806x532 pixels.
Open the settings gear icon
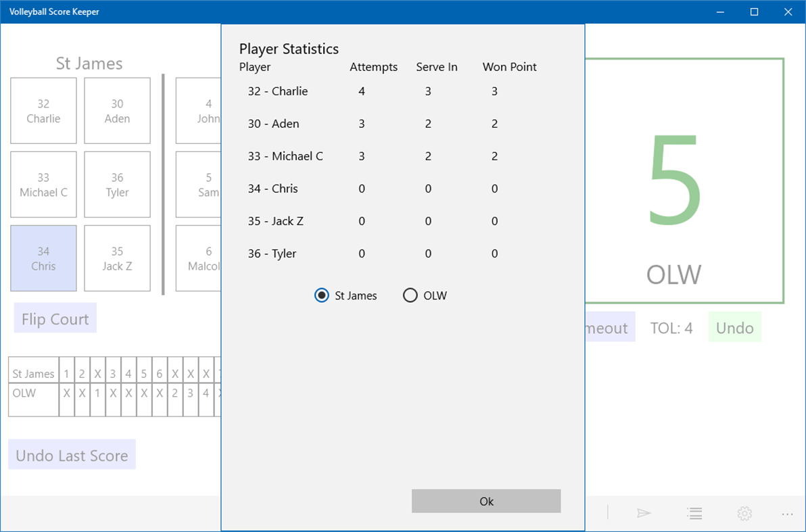click(x=744, y=513)
